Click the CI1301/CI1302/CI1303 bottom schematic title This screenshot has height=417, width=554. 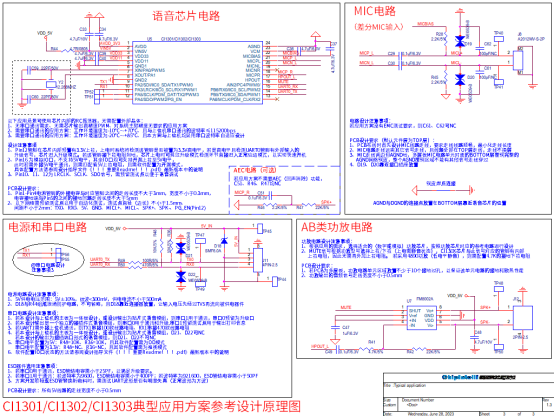coord(152,406)
